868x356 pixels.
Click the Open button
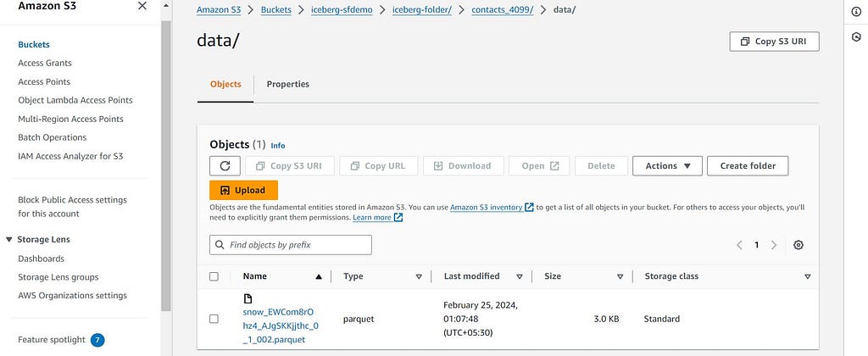[539, 165]
